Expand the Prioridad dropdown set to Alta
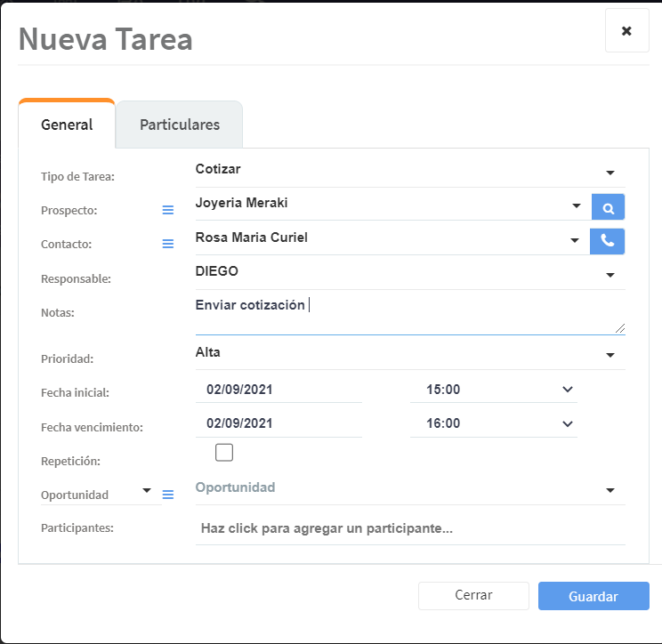Viewport: 662px width, 644px height. coord(610,356)
